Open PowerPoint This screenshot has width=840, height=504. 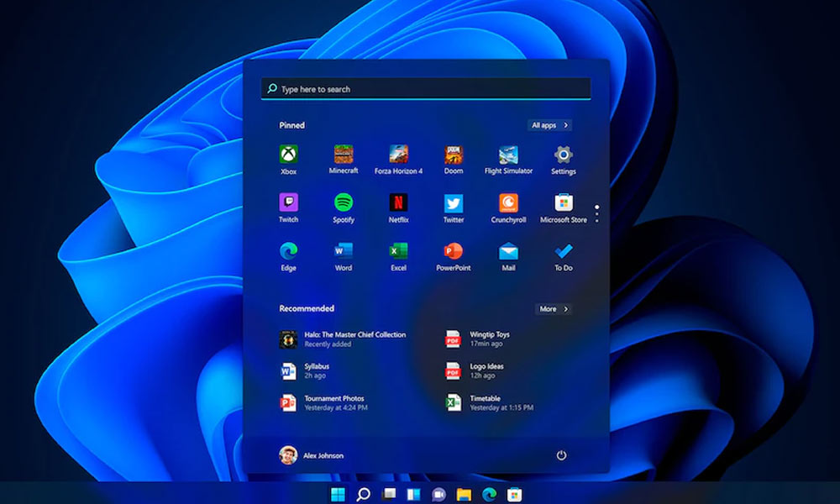[454, 256]
